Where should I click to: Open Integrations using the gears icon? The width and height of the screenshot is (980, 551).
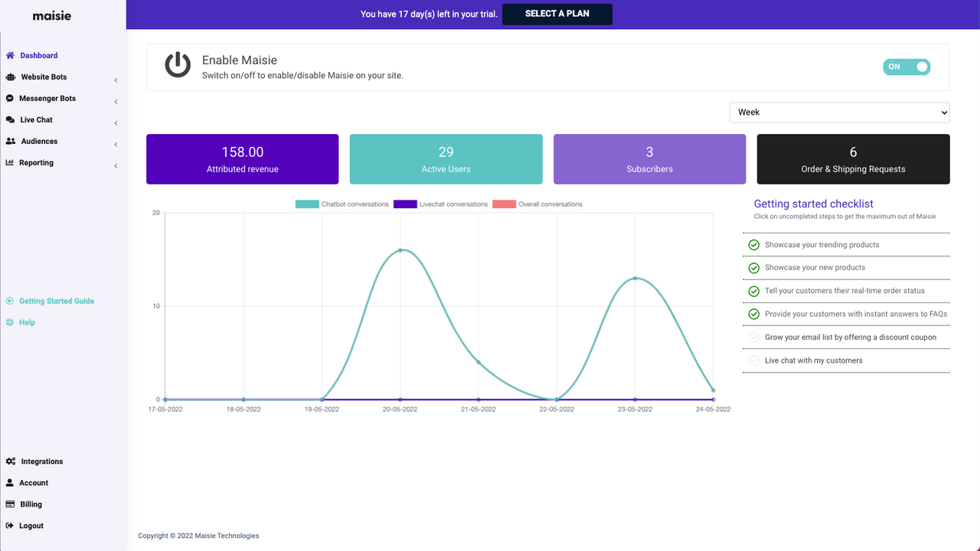tap(11, 461)
